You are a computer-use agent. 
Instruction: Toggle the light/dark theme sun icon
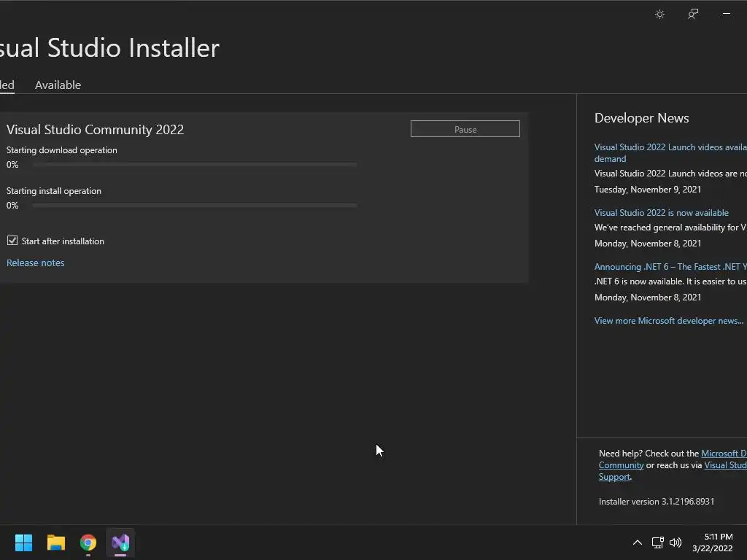(659, 15)
